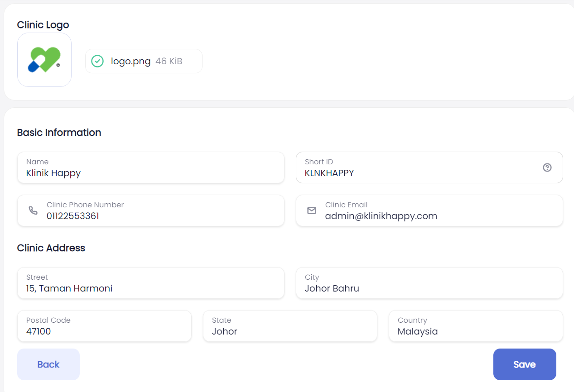Click the Short ID help question icon

tap(547, 167)
